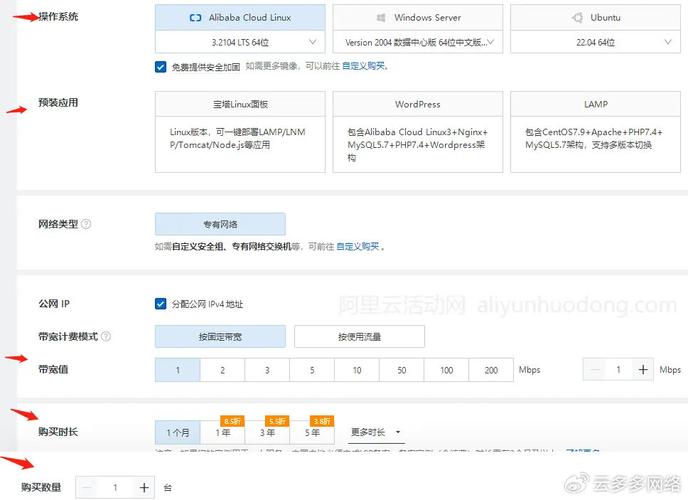Set bandwidth to 1 Mbps
Screen dimensions: 688x500
pyautogui.click(x=178, y=370)
